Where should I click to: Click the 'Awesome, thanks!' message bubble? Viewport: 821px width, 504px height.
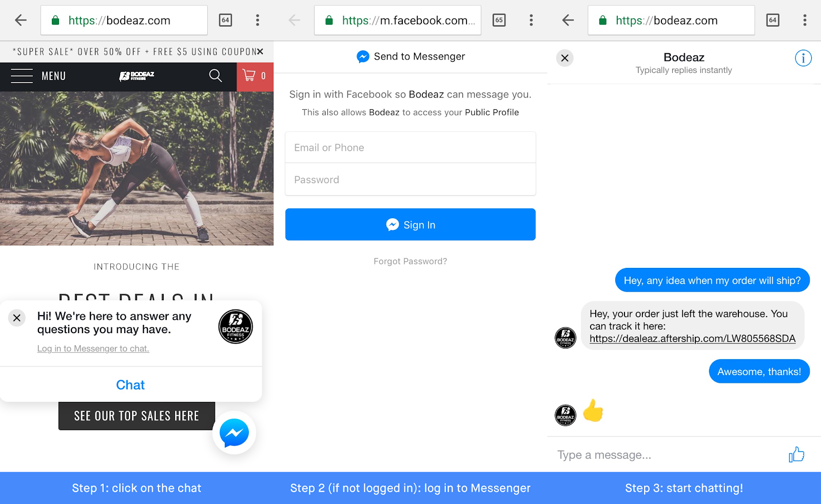pos(759,372)
